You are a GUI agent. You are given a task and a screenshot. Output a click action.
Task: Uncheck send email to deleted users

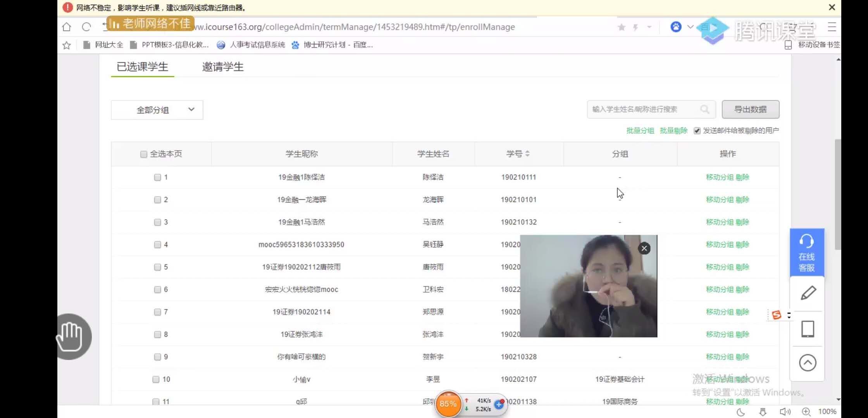697,131
